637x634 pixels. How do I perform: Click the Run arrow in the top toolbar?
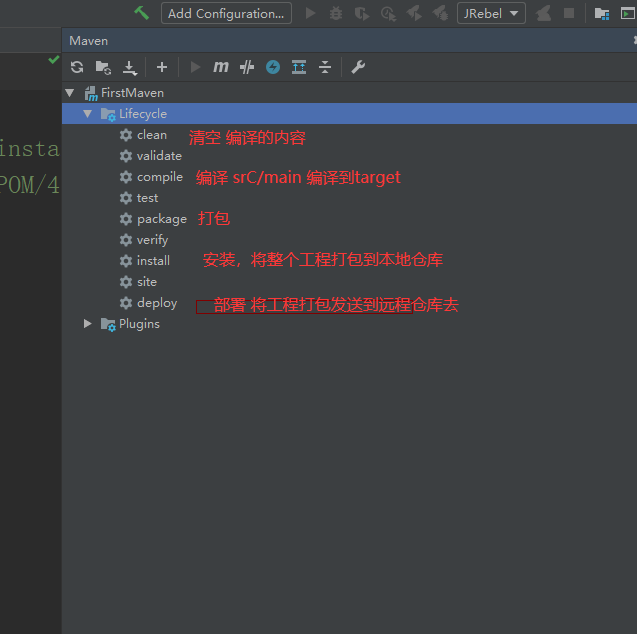click(311, 13)
